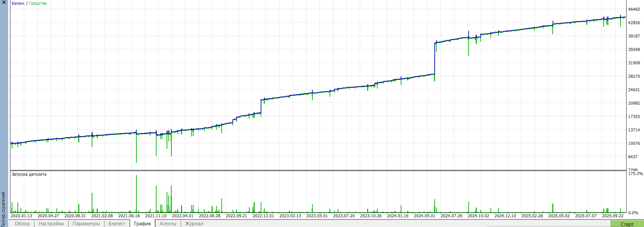Click the 2025.09.22 date label
Screen dimensions: 644x227
tap(613, 216)
